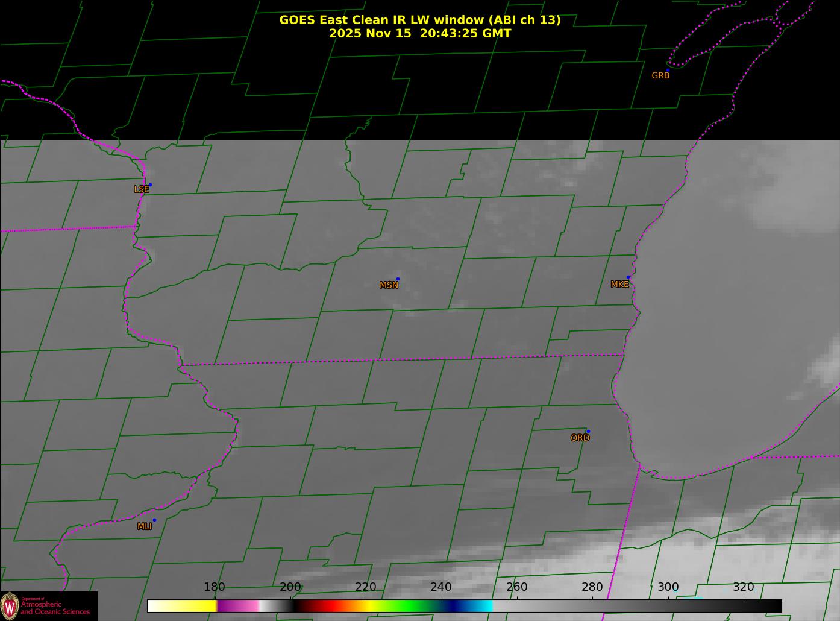840x621 pixels.
Task: Select the LSE station marker
Action: pyautogui.click(x=150, y=184)
